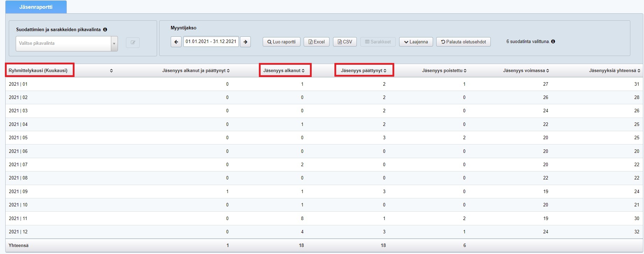The image size is (644, 254).
Task: Click the previous sales period arrow
Action: click(x=176, y=42)
